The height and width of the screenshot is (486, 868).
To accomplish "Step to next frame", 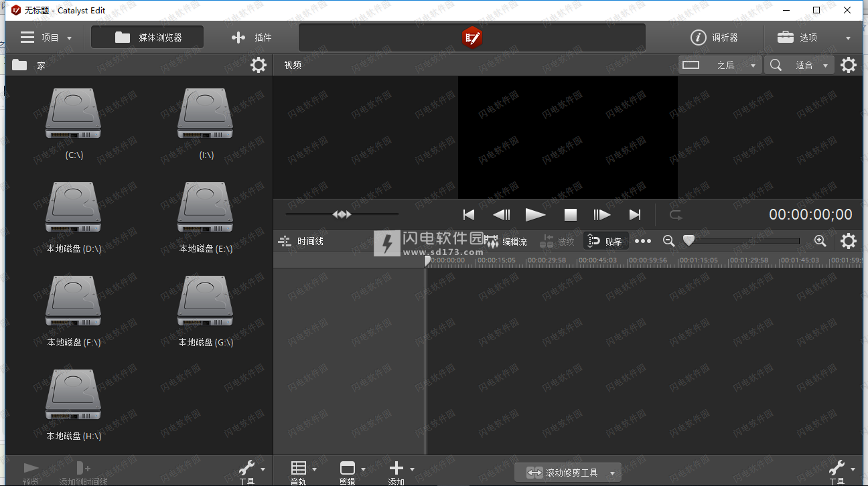I will coord(602,214).
